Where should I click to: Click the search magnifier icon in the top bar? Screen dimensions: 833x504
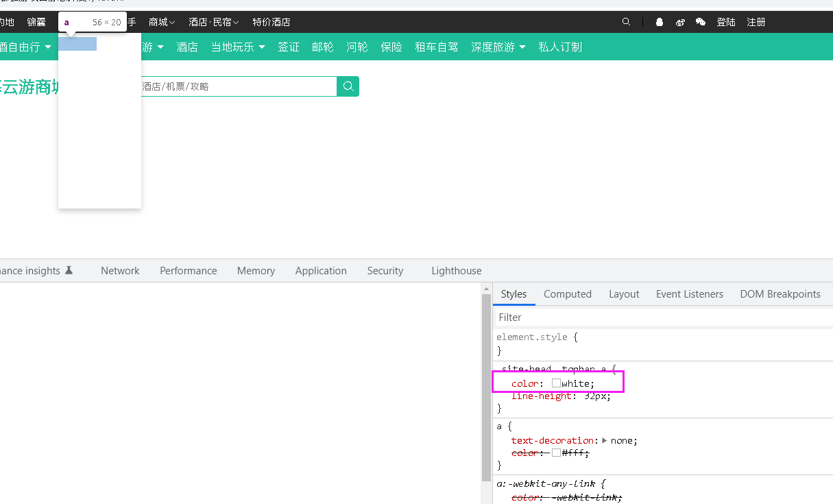click(x=626, y=22)
